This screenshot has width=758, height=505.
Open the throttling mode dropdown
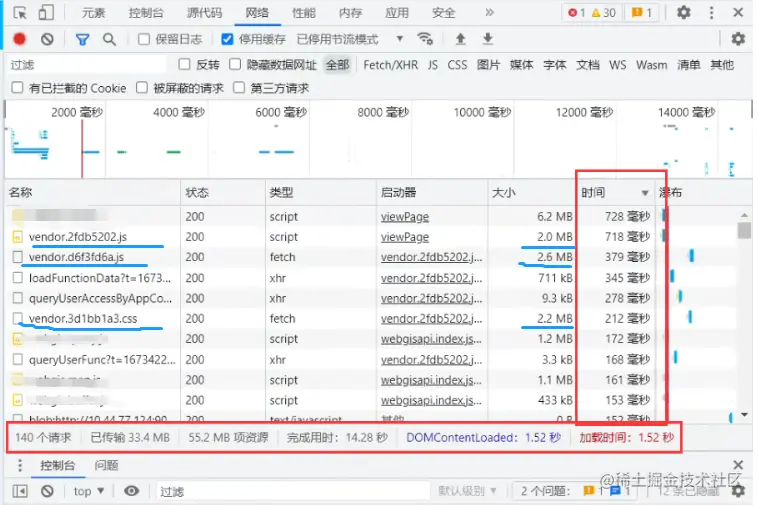[350, 39]
